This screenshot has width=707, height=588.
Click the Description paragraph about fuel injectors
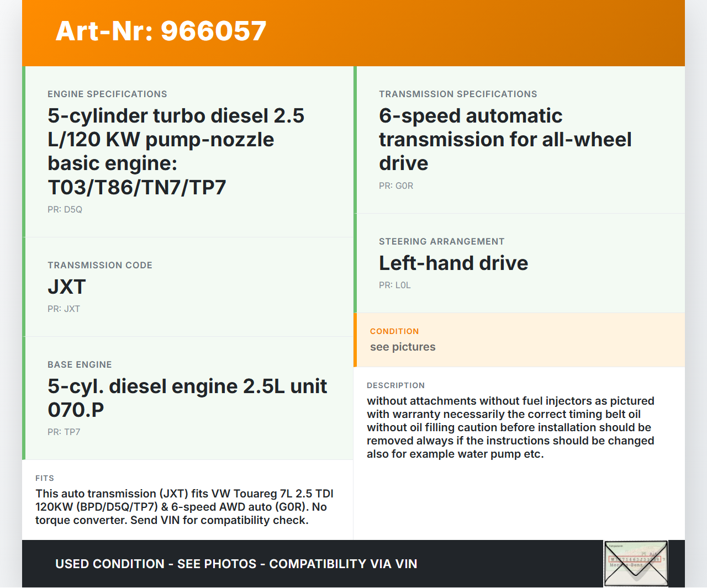pos(510,427)
